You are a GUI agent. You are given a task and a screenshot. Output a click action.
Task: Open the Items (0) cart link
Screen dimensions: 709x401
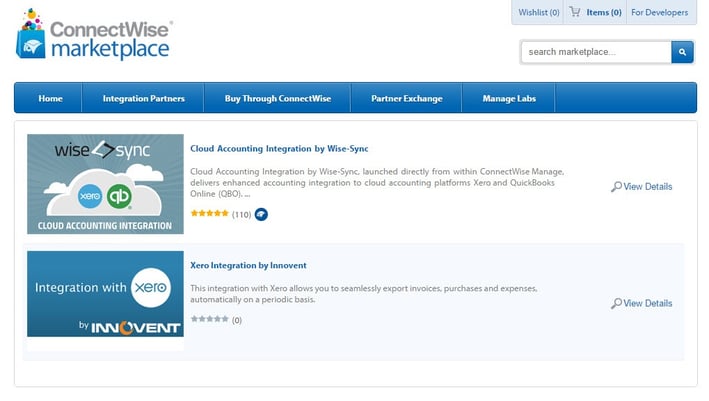[604, 13]
